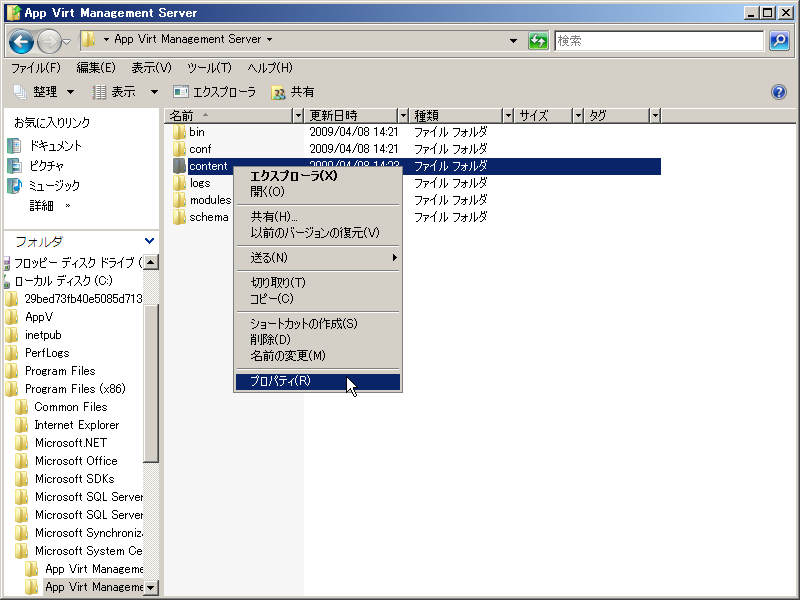Select the logs folder icon
Screen dimensions: 800x600
click(179, 183)
